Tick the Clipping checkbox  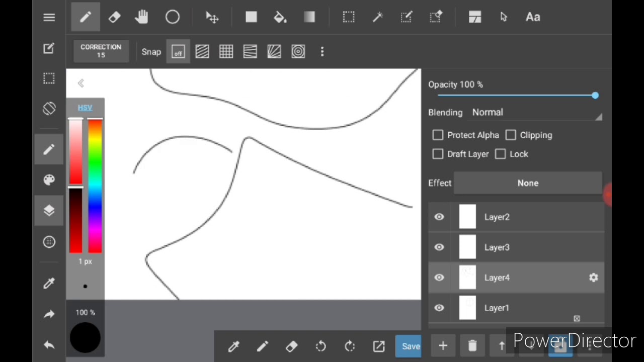click(511, 135)
